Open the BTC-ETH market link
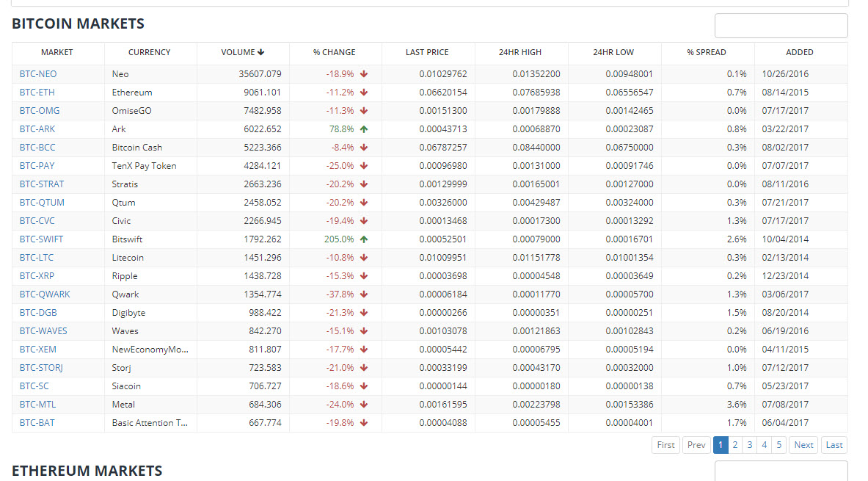Screen dimensions: 868x481 coord(37,93)
